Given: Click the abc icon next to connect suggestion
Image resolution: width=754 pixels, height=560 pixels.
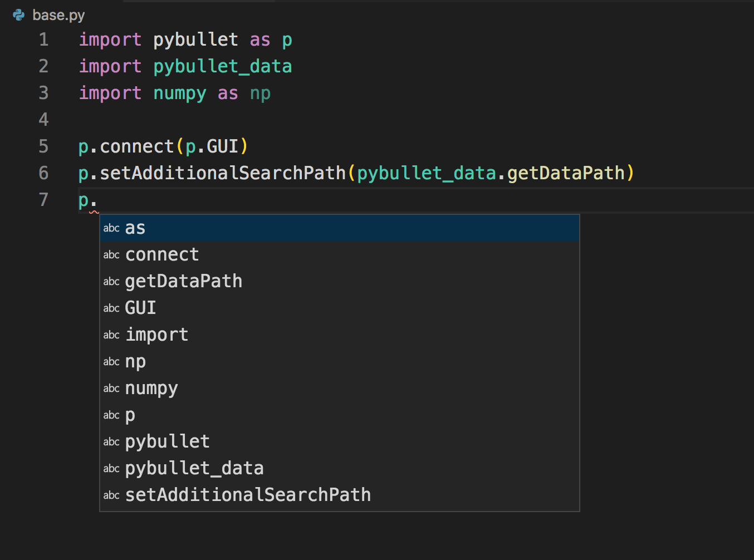Looking at the screenshot, I should (111, 254).
